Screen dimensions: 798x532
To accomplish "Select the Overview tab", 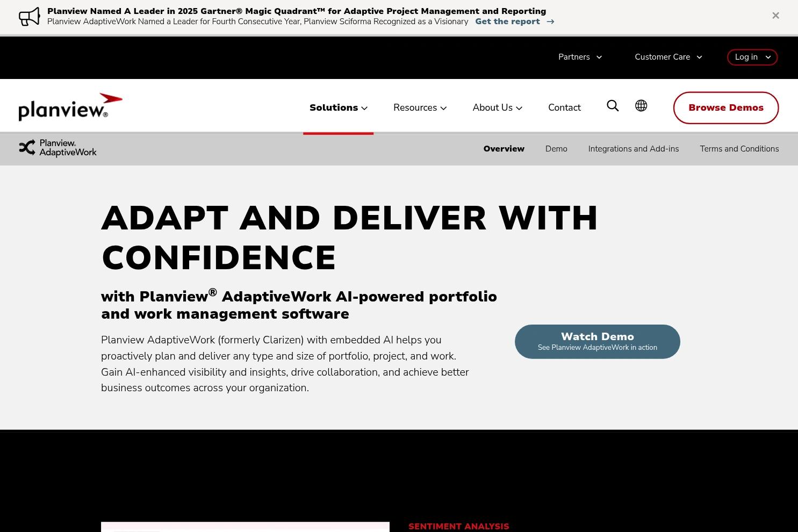I will click(x=504, y=149).
